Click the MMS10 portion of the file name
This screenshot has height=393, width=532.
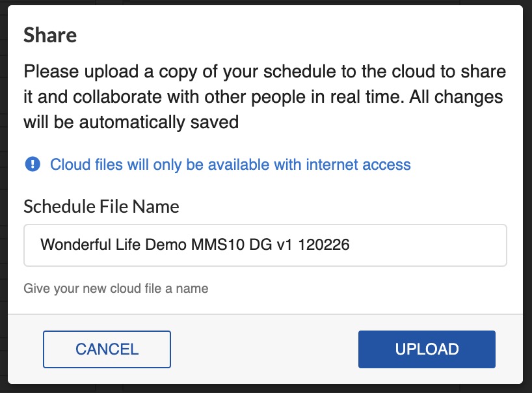pos(217,245)
